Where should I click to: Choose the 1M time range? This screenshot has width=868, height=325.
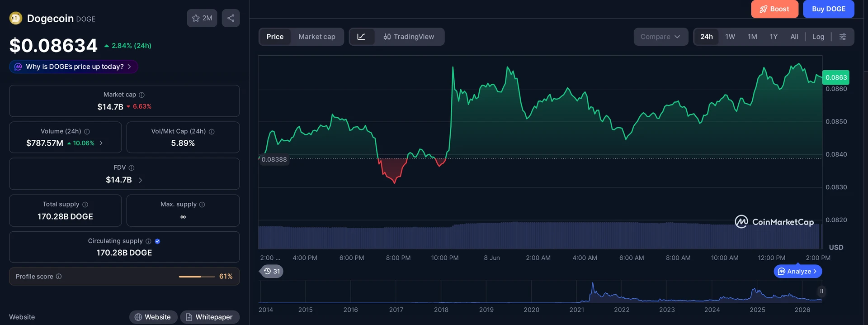click(752, 37)
